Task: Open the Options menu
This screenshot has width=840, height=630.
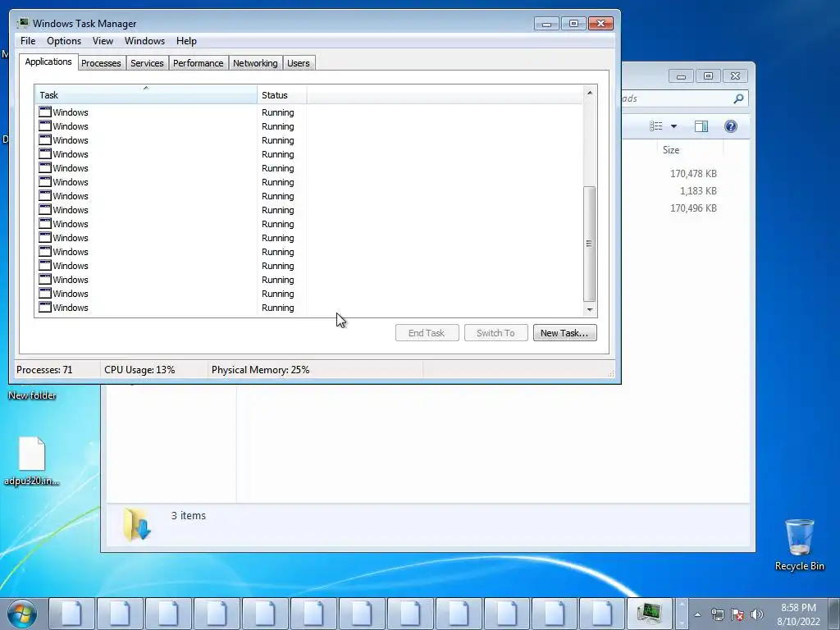Action: coord(64,41)
